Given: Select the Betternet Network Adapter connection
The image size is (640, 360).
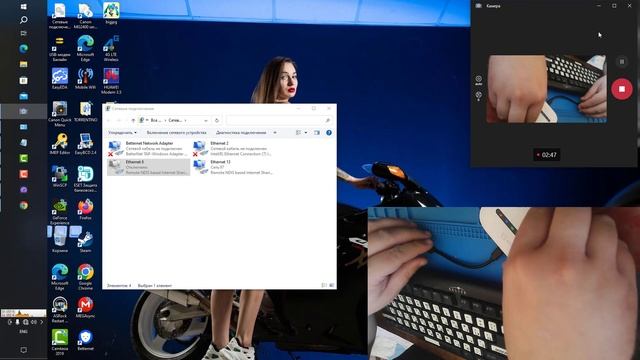Looking at the screenshot, I should (x=148, y=149).
